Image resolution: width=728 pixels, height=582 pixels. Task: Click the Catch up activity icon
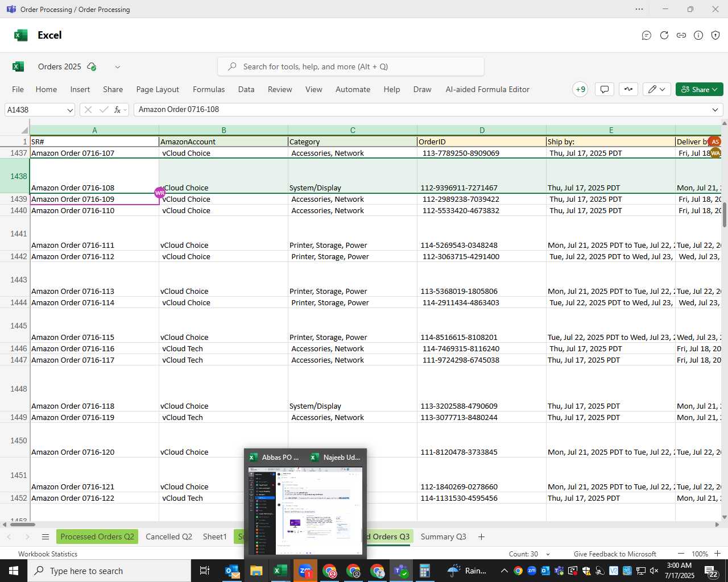point(628,89)
